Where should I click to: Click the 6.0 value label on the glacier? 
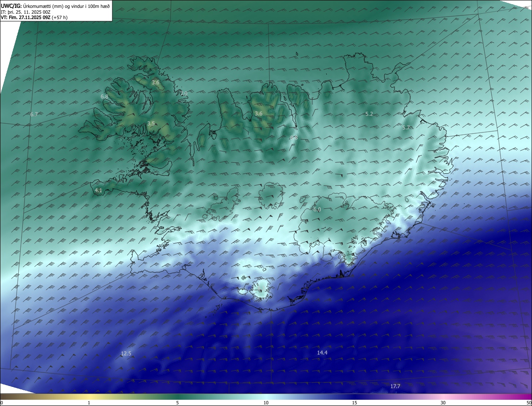pos(317,210)
